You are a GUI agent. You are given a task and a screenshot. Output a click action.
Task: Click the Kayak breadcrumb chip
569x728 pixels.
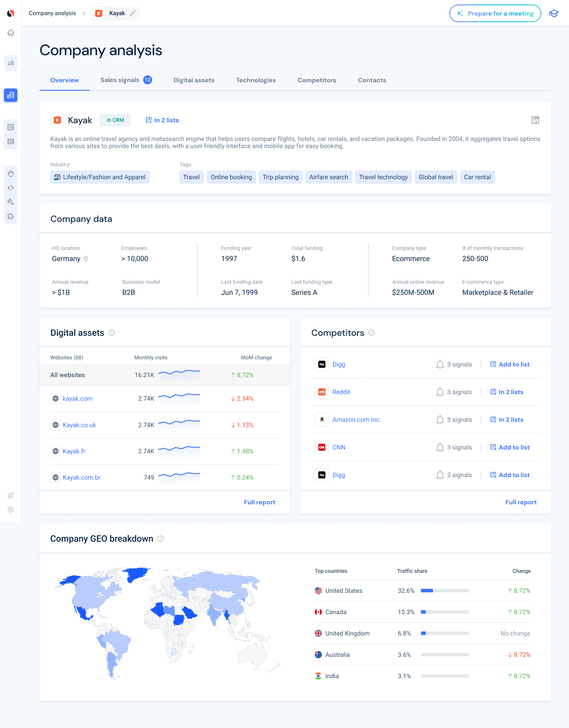point(116,13)
